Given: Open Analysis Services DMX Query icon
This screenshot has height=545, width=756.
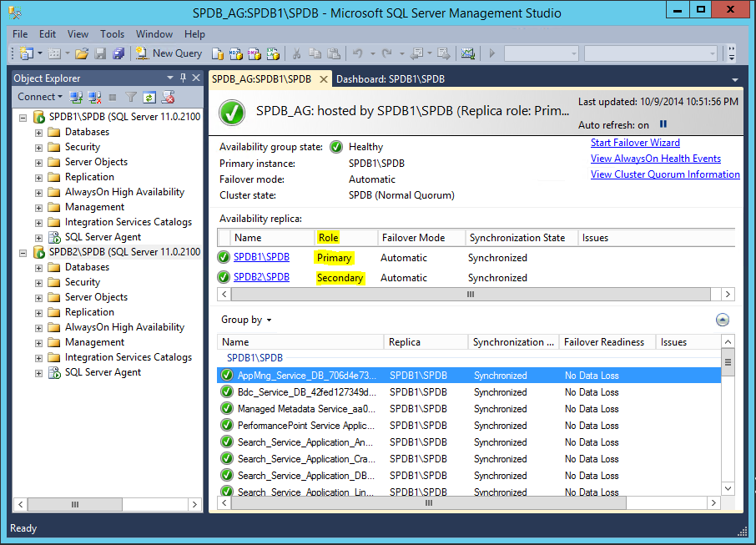Looking at the screenshot, I should pos(255,53).
